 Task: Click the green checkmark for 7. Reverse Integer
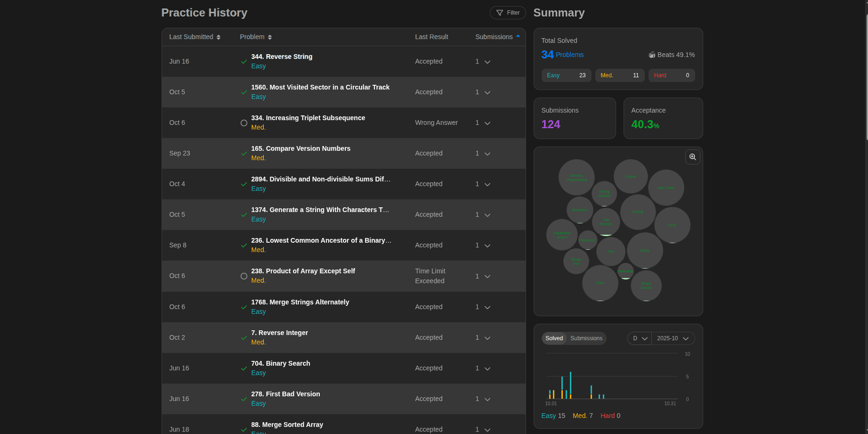click(x=244, y=338)
